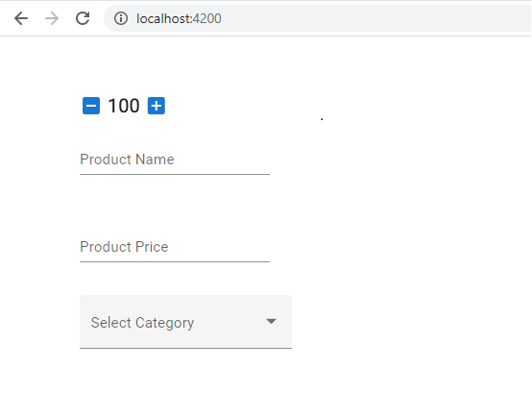View site information via the info icon
Viewport: 532px width, 418px height.
click(121, 18)
